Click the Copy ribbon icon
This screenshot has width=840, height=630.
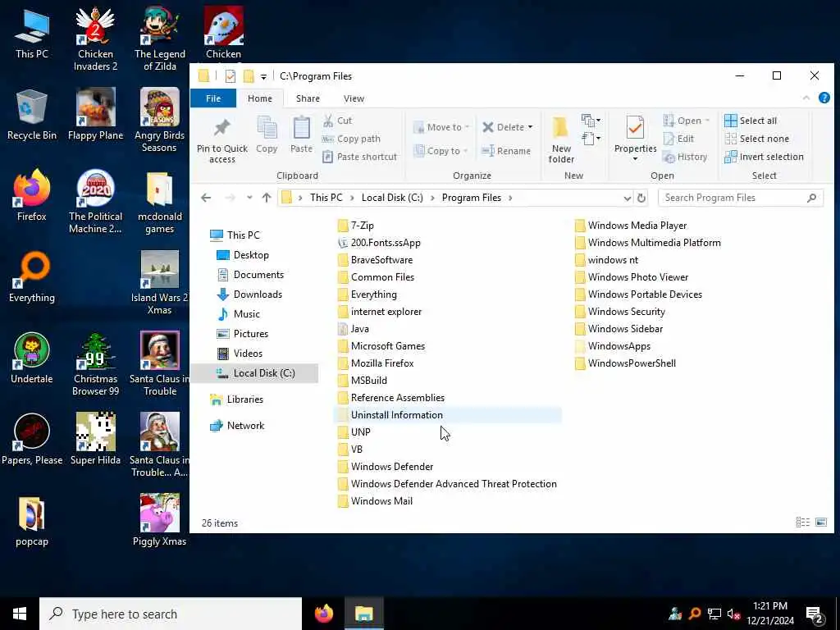(x=267, y=135)
